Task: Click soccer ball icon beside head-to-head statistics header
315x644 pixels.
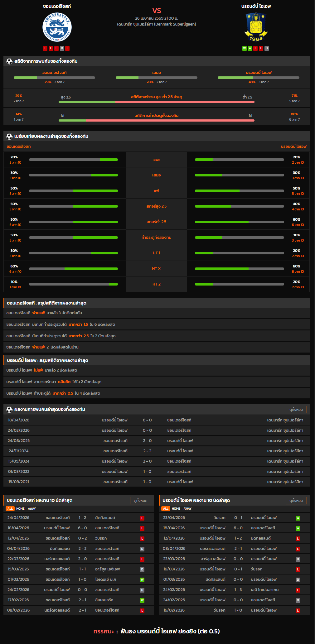Action: point(9,61)
